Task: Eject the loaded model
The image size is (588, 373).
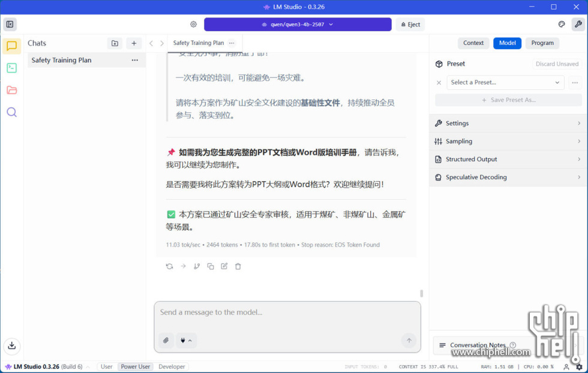Action: click(410, 25)
